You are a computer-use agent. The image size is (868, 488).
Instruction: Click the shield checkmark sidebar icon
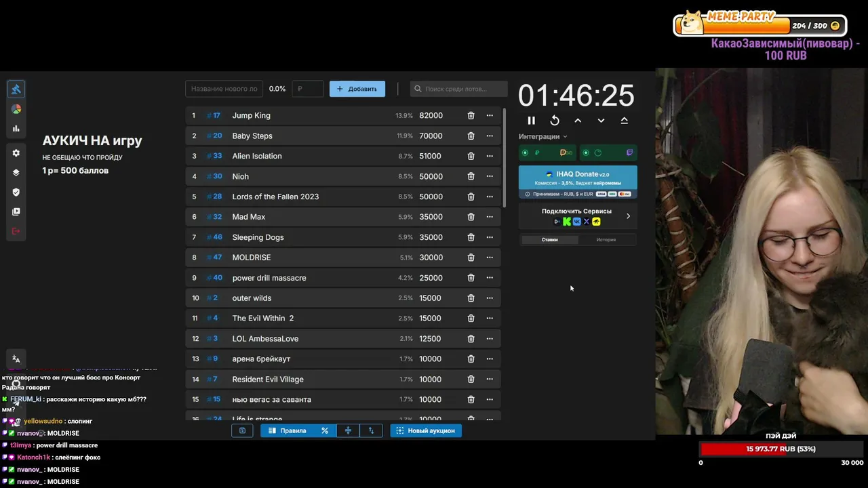pos(16,192)
